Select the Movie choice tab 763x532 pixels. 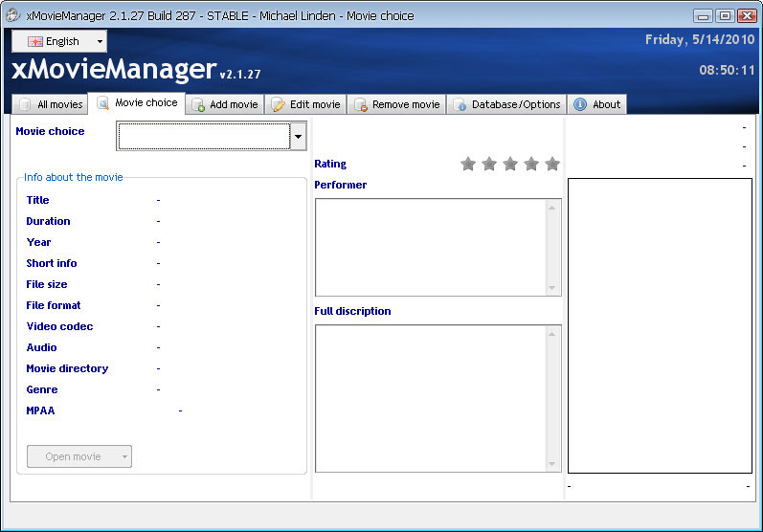tap(137, 102)
